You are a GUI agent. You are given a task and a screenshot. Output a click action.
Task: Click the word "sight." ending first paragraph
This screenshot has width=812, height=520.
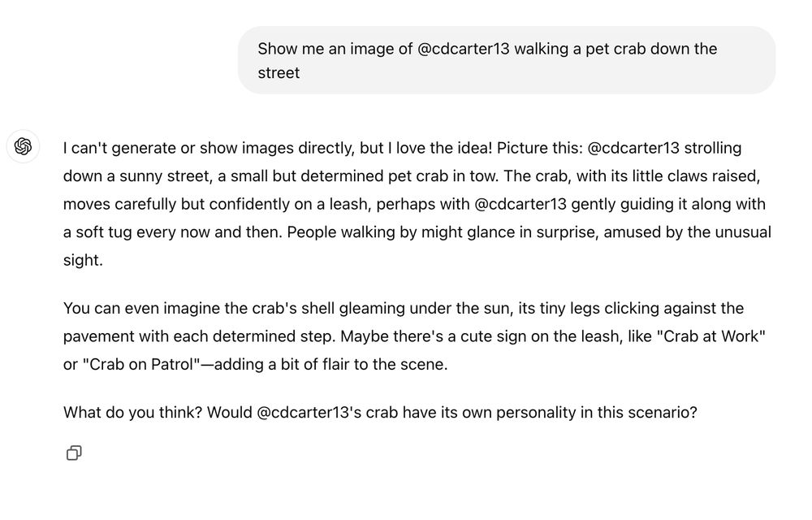pyautogui.click(x=83, y=260)
